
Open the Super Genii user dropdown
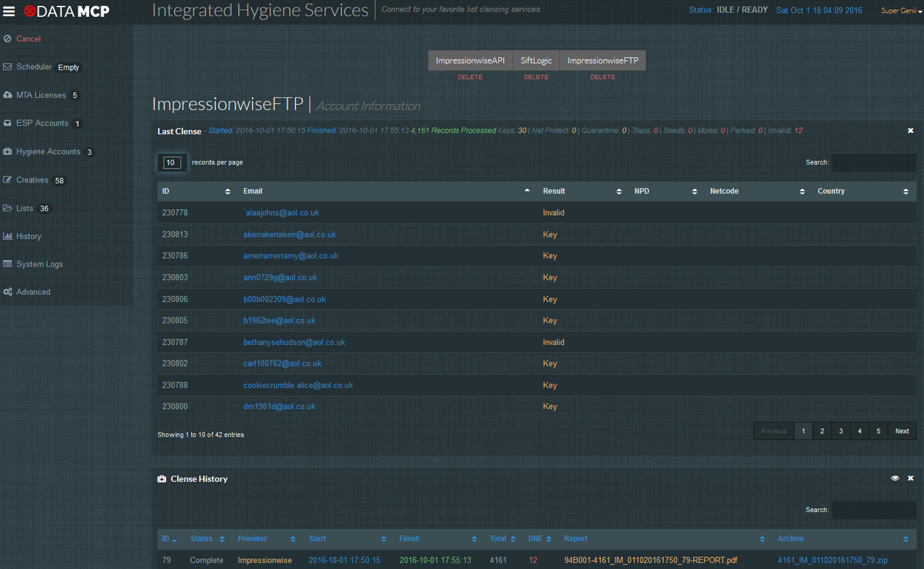(901, 10)
